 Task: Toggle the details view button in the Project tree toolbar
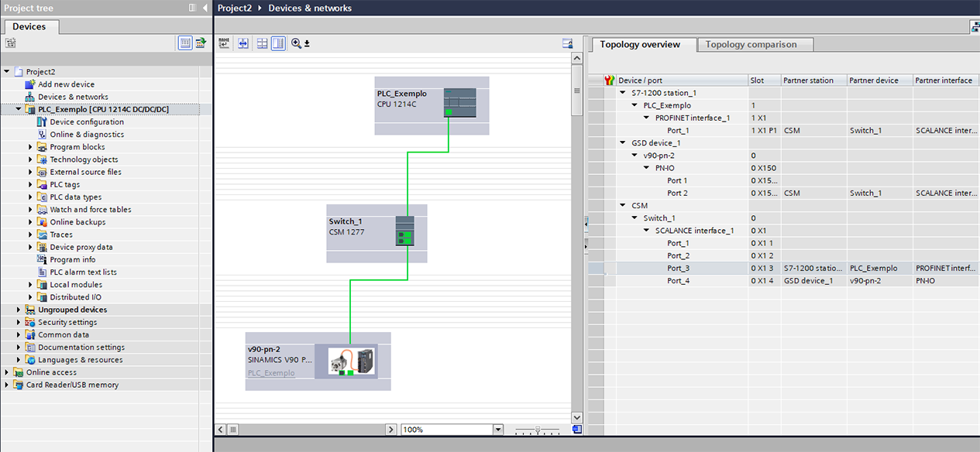point(185,43)
